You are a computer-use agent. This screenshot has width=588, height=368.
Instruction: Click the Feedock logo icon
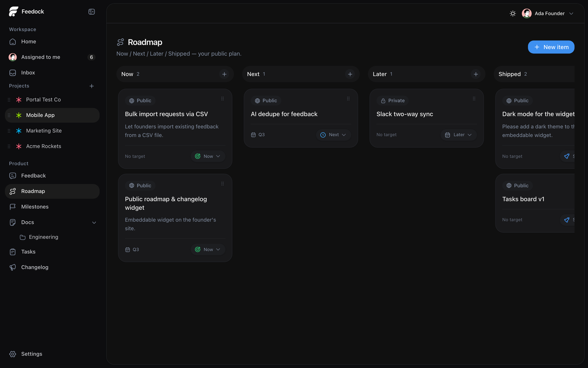[x=14, y=11]
